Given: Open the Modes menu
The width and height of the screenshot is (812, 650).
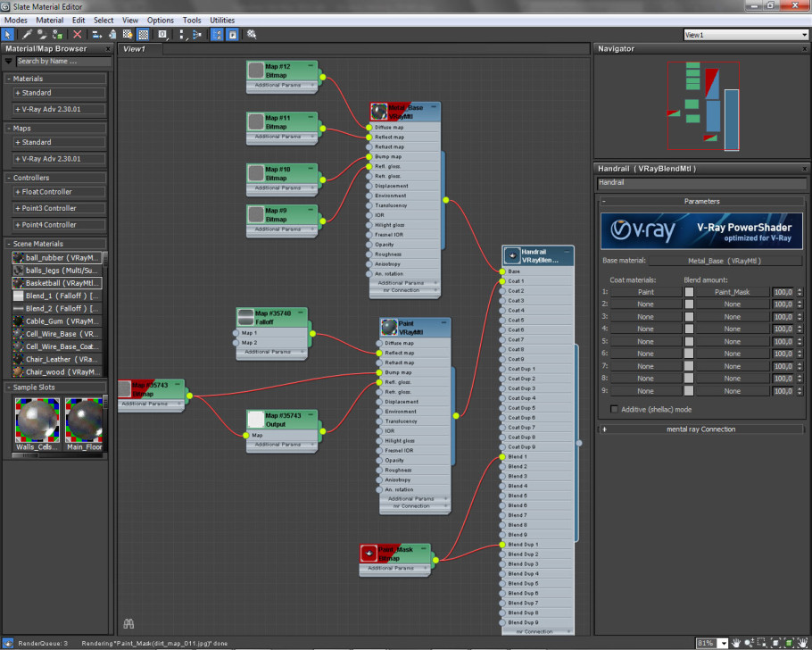Looking at the screenshot, I should point(15,21).
